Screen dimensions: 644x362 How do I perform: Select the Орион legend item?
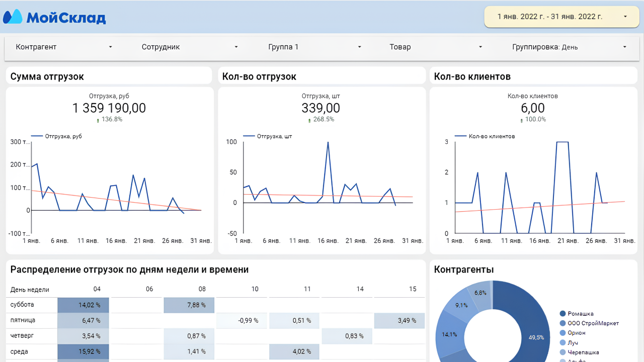click(573, 333)
